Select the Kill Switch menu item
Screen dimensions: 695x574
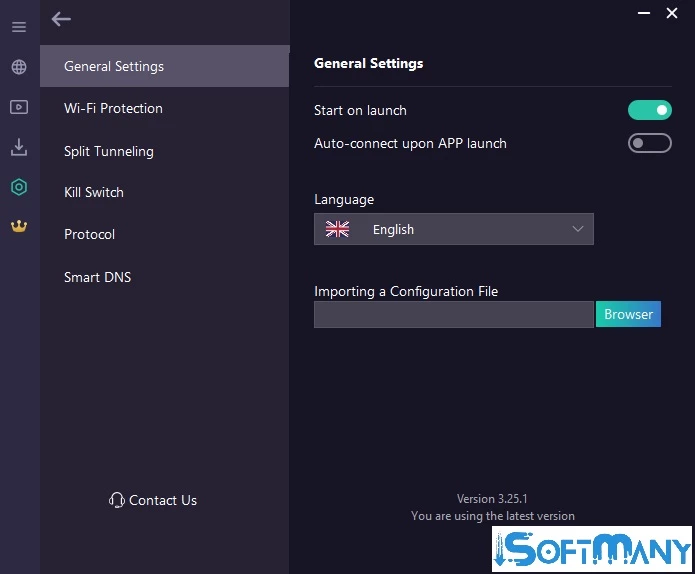94,192
